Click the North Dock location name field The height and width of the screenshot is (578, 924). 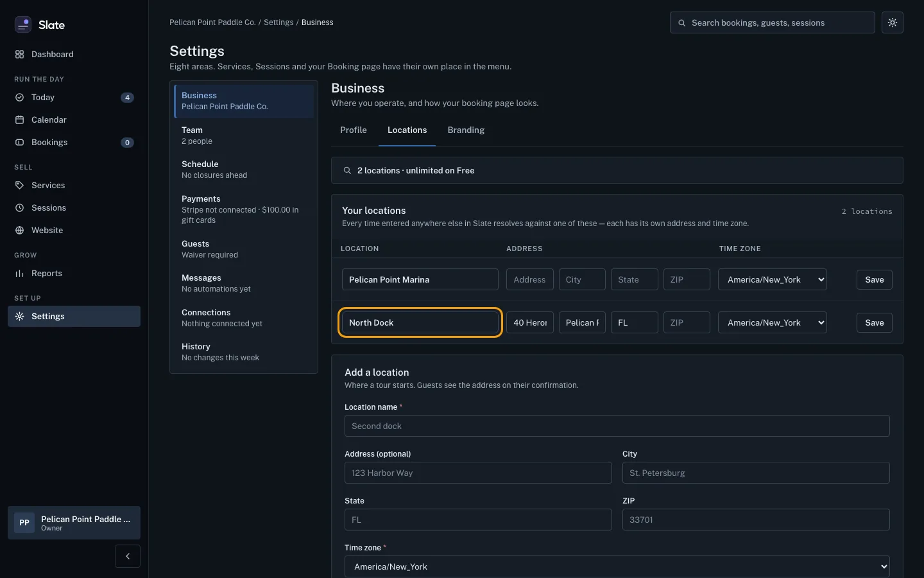click(420, 322)
